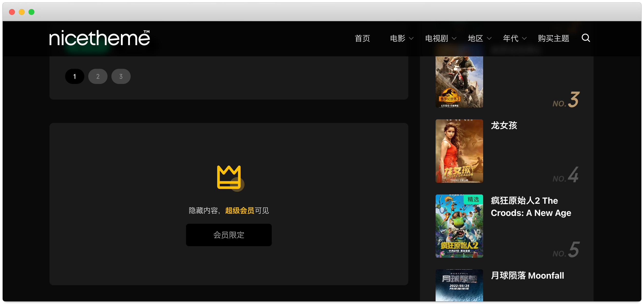
Task: Click the 精选 badge on Croods poster
Action: pos(473,199)
